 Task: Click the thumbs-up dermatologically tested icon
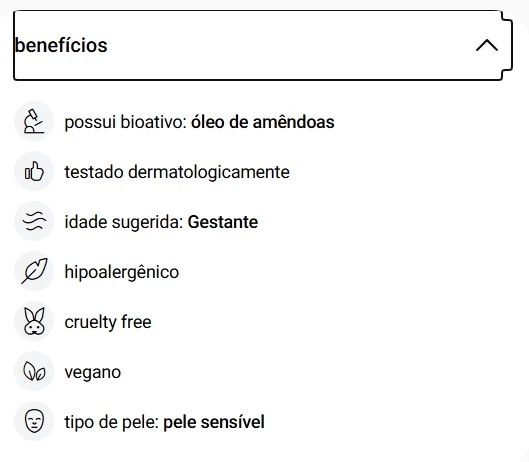pos(34,171)
